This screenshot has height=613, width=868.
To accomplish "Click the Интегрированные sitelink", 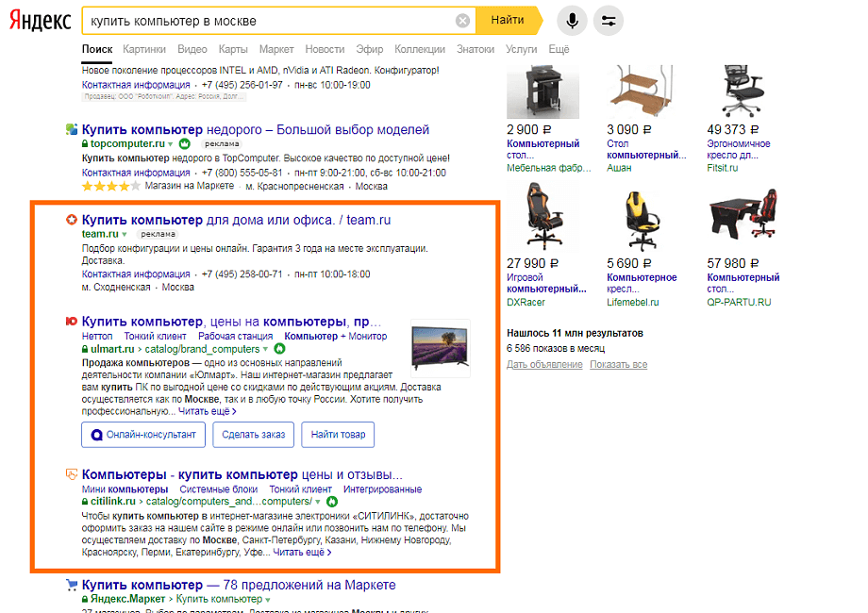I will pyautogui.click(x=382, y=489).
